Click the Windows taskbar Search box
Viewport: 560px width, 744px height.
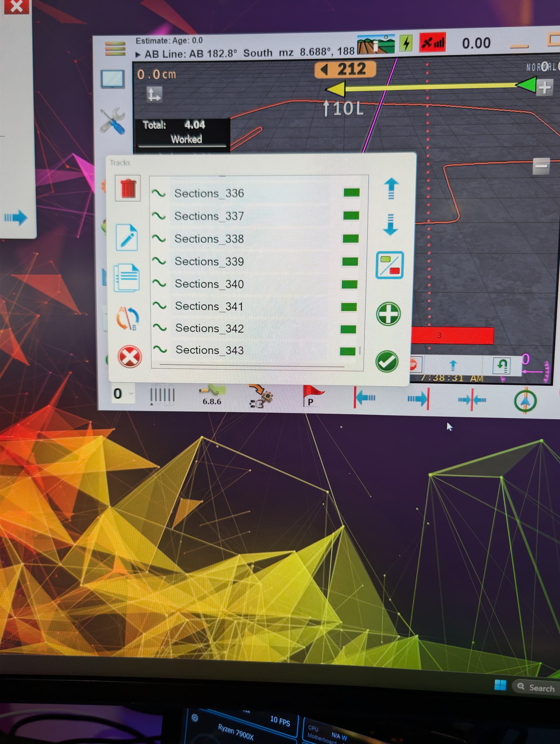536,687
